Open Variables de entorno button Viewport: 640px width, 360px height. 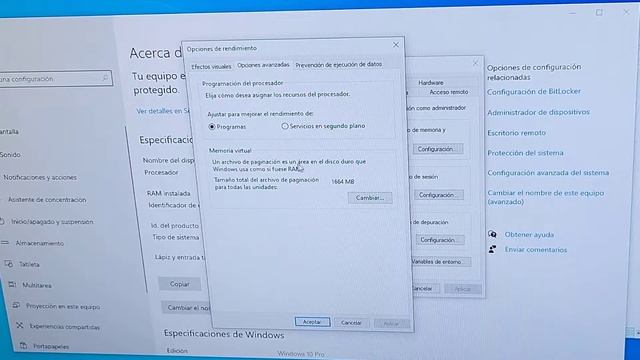point(440,262)
